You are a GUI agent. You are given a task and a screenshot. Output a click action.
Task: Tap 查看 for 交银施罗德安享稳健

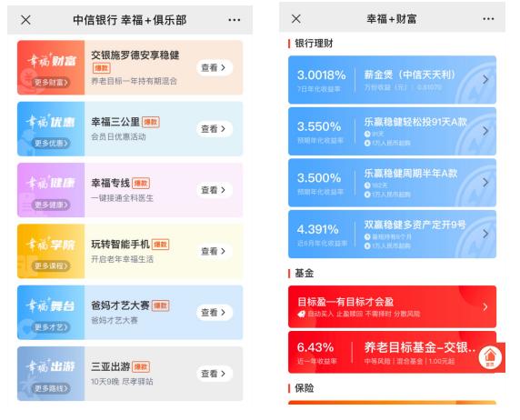coord(215,67)
